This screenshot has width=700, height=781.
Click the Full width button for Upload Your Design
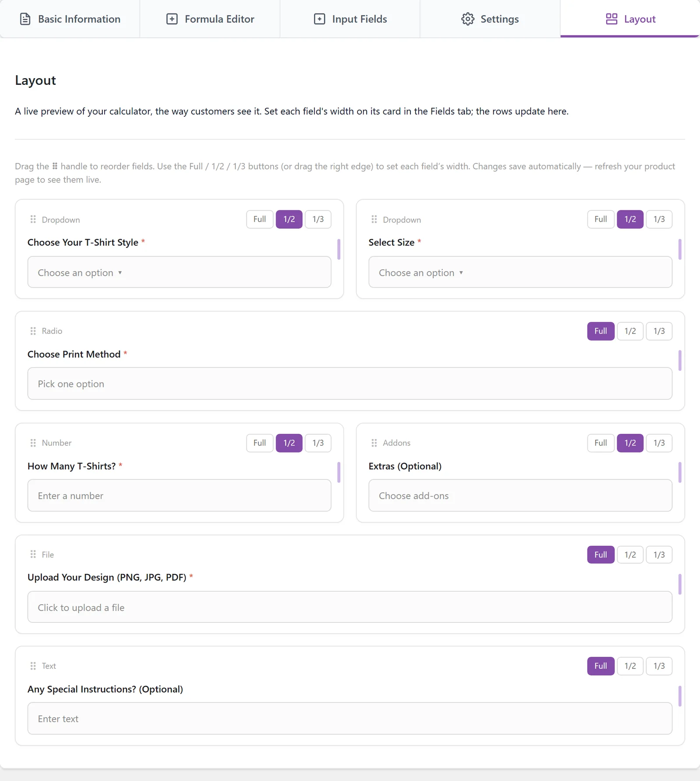pos(601,554)
